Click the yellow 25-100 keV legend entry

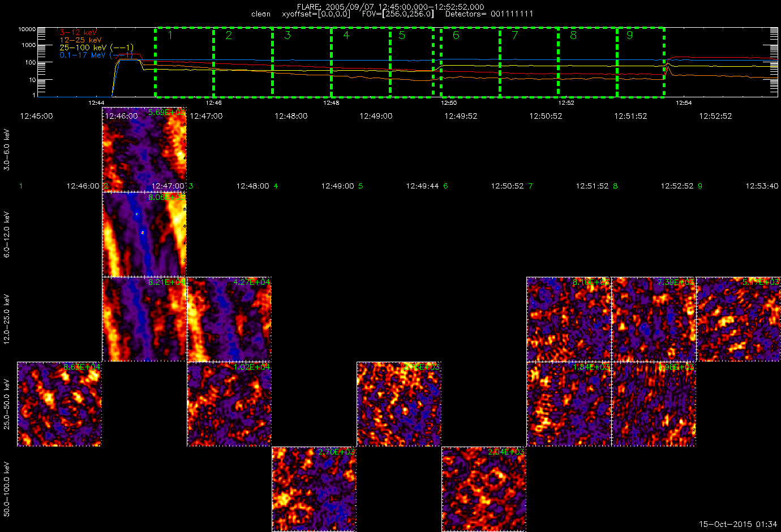click(x=97, y=48)
